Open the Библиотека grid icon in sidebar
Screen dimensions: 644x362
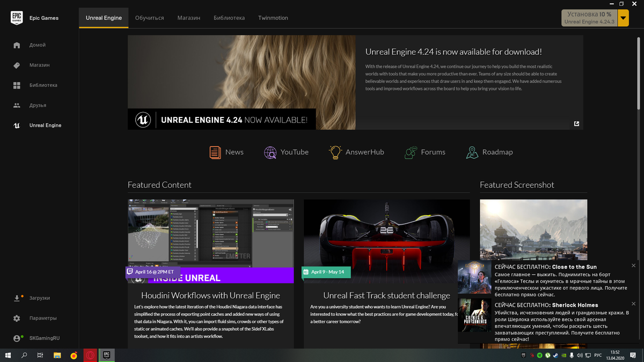[x=17, y=85]
